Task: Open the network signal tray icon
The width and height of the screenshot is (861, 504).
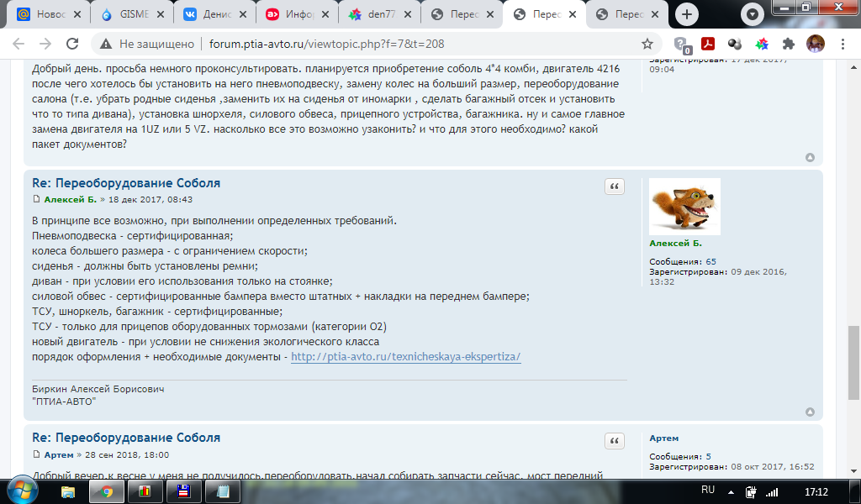Action: click(x=772, y=492)
